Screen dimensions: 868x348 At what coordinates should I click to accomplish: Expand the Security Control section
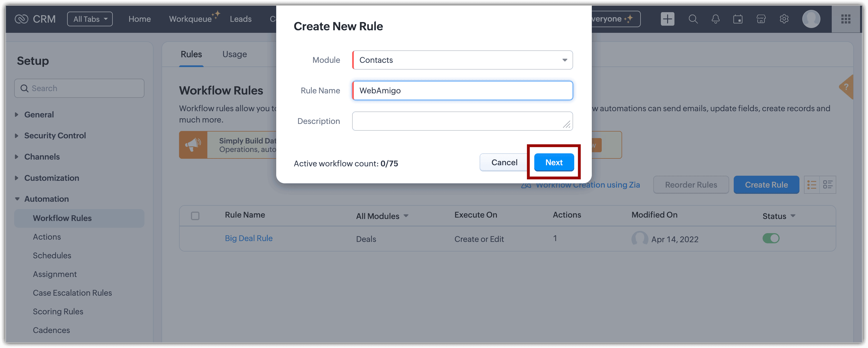coord(55,135)
